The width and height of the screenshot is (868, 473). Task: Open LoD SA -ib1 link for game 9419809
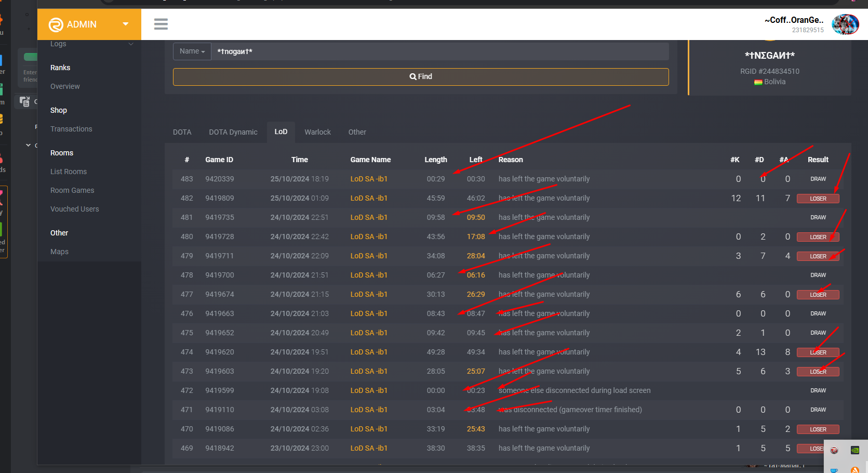[369, 198]
